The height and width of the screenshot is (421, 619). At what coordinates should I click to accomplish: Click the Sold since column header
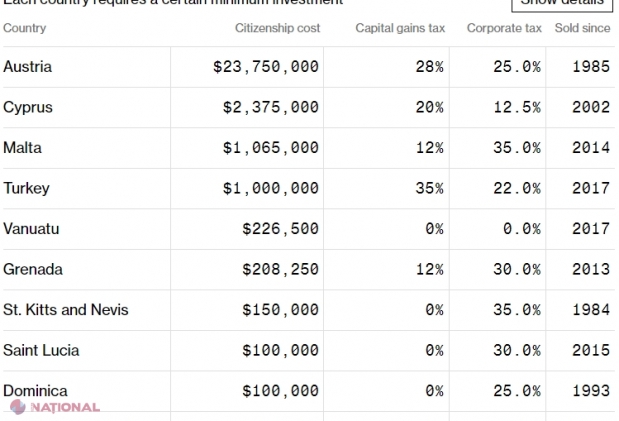(582, 28)
